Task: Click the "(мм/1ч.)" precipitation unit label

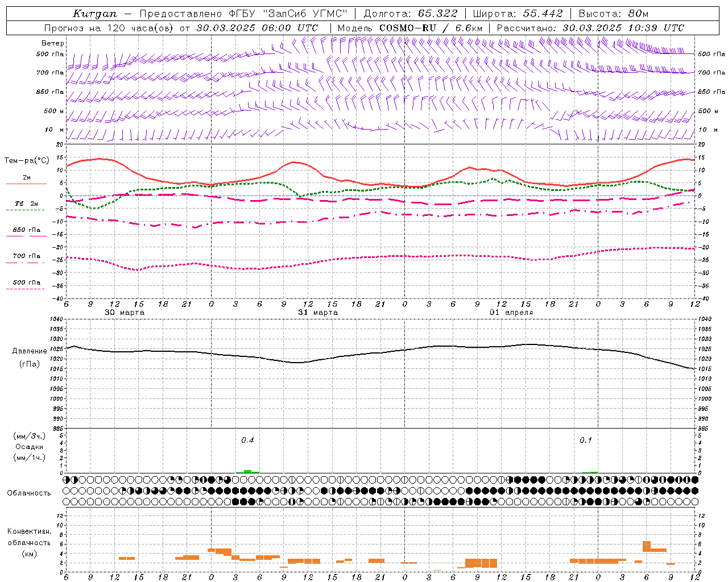Action: click(30, 457)
